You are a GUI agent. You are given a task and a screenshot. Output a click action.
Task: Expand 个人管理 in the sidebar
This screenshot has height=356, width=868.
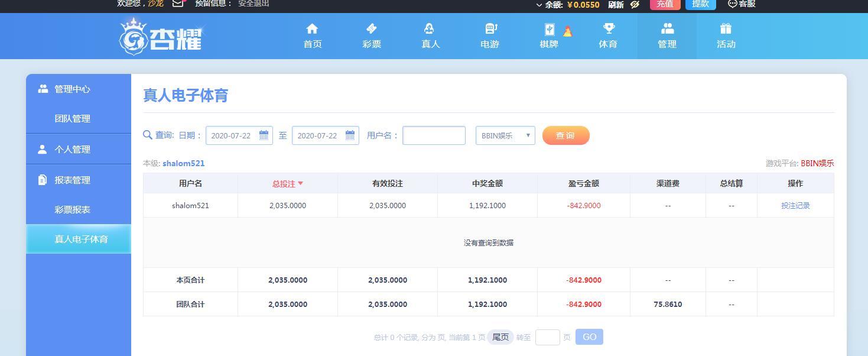(x=79, y=149)
